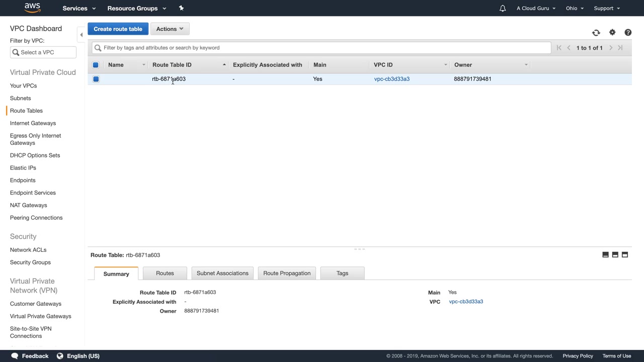Open the help question mark icon

pos(628,33)
